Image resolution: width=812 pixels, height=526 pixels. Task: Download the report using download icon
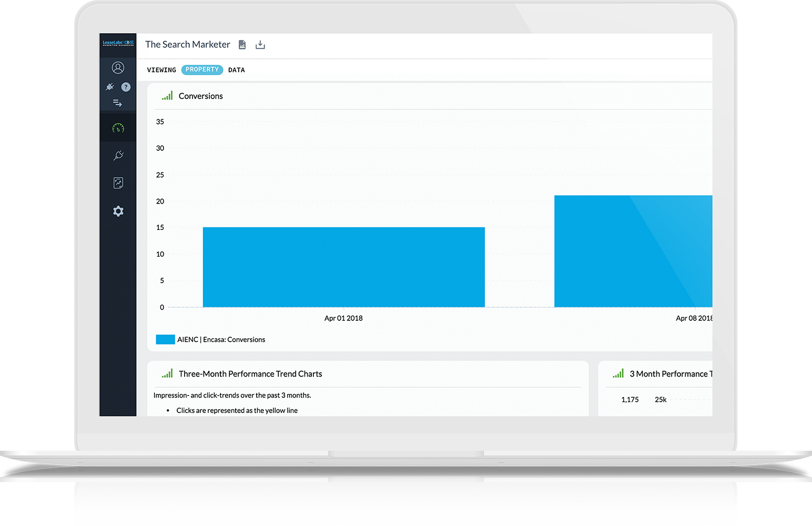point(260,45)
